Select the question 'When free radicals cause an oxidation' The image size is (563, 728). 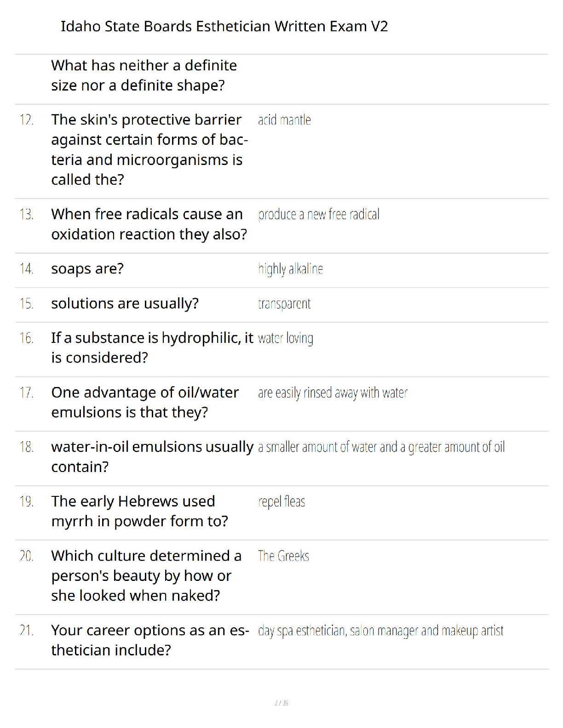pos(149,224)
